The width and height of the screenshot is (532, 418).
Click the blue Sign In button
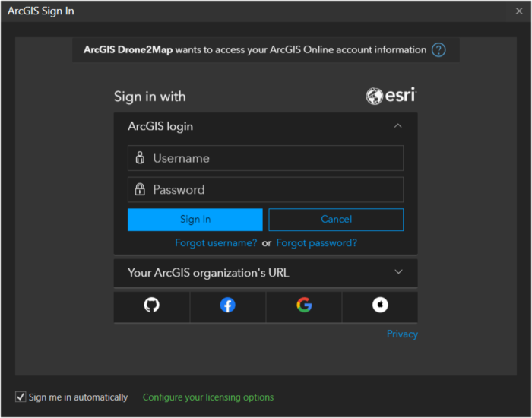(195, 220)
